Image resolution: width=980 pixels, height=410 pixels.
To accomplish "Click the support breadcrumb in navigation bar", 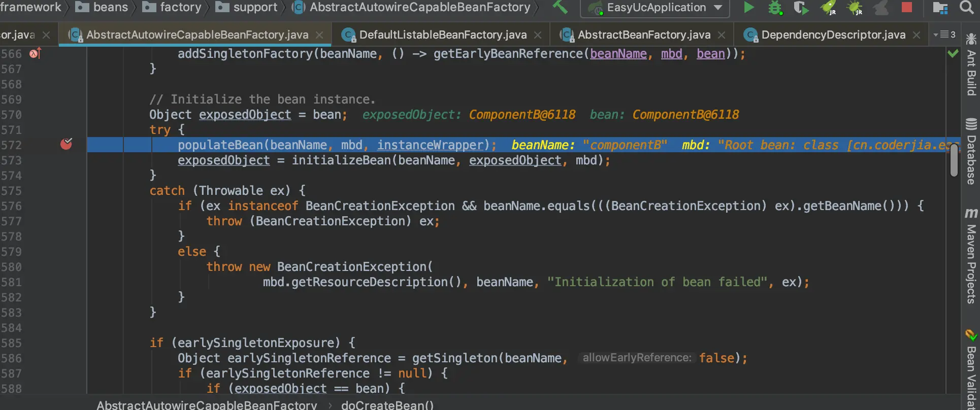I will 247,7.
